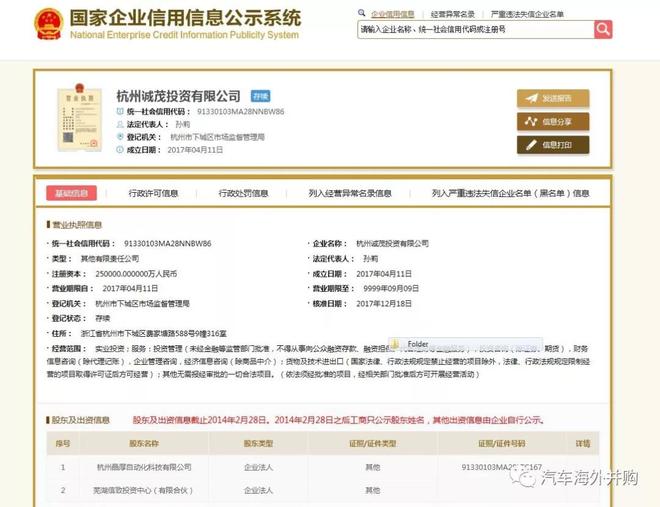Click the credit code icon beside 统一社会信用代码

(120, 111)
